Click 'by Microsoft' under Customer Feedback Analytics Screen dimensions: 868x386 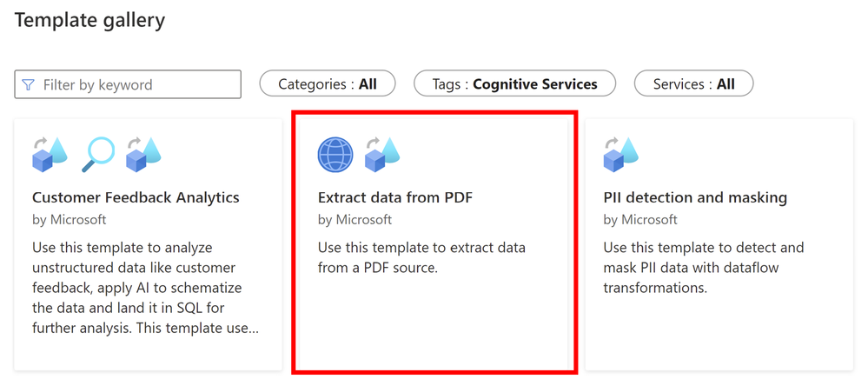pos(70,220)
